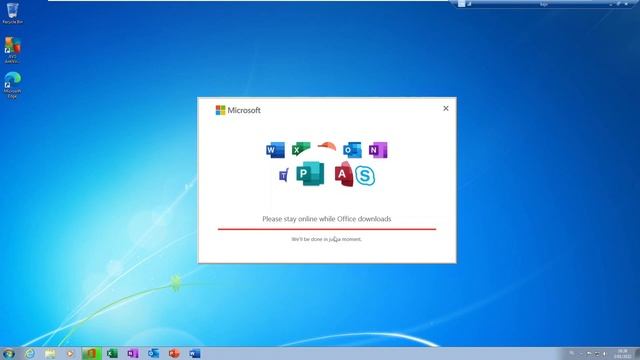Open the Windows Start menu
Viewport: 640px width, 360px height.
pos(9,353)
